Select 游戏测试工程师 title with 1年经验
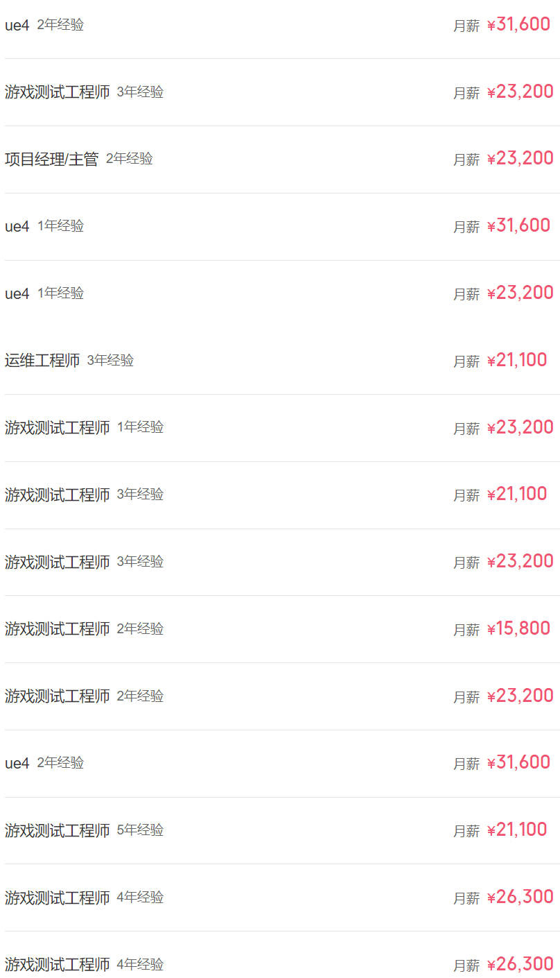560x978 pixels. [57, 427]
